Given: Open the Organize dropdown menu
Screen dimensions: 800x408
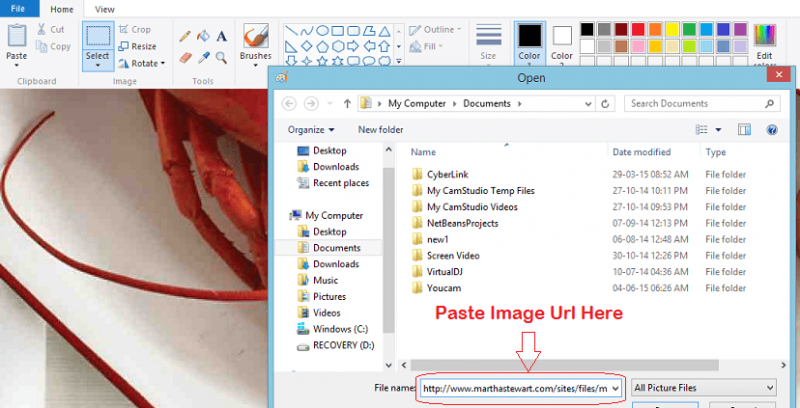Looking at the screenshot, I should tap(311, 130).
